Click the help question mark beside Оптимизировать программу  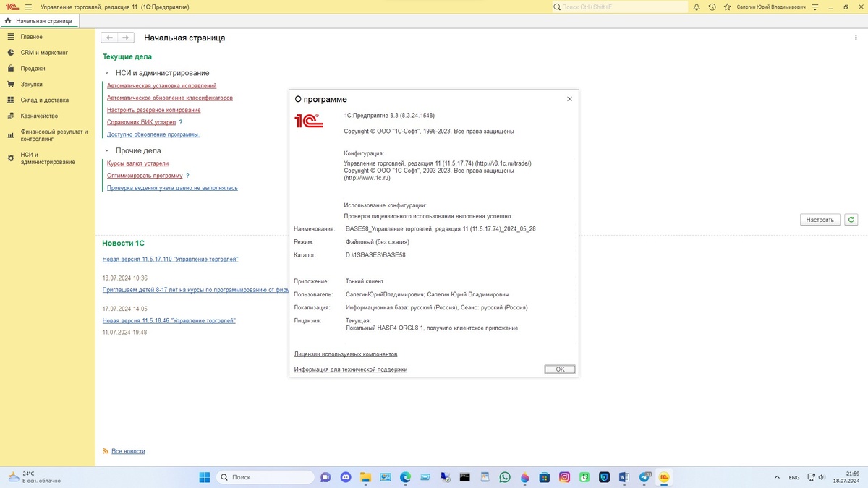(187, 176)
